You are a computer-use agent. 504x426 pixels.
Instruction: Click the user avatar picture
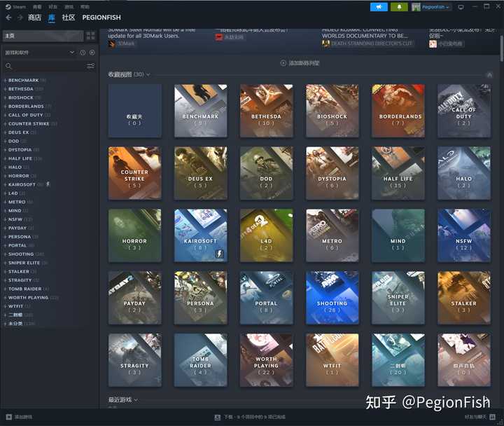[x=416, y=7]
